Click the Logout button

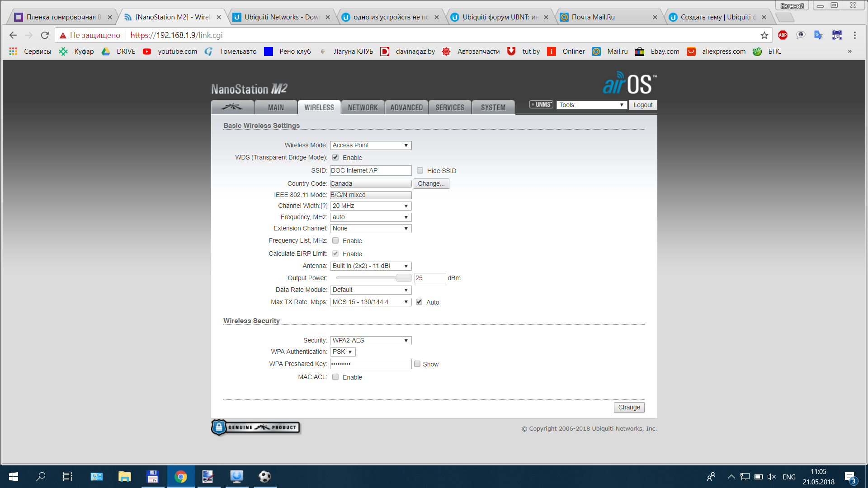[x=643, y=105]
